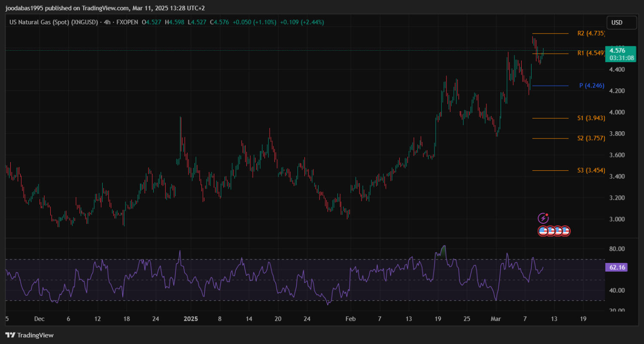The image size is (644, 344).
Task: Click the 2025 label on the date axis
Action: (190, 319)
